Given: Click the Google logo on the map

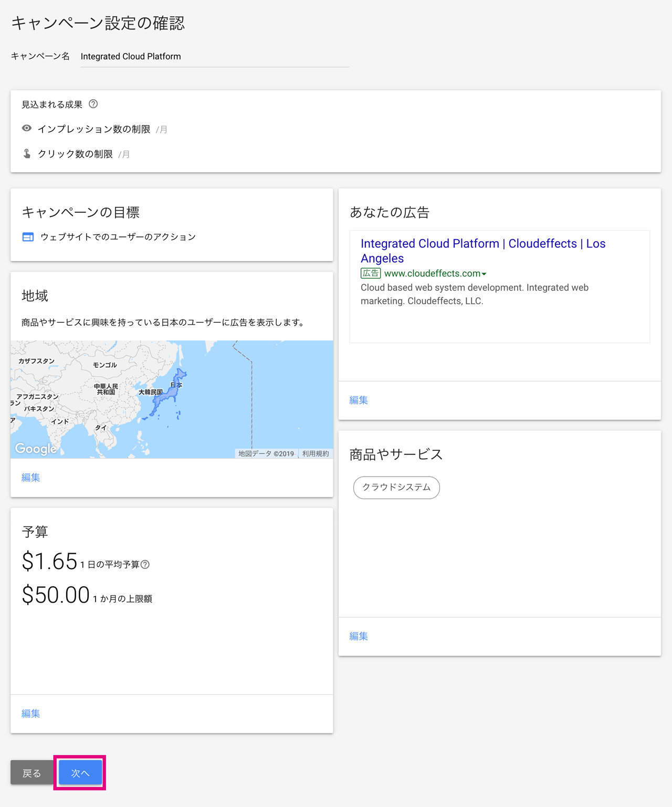Looking at the screenshot, I should [x=36, y=448].
